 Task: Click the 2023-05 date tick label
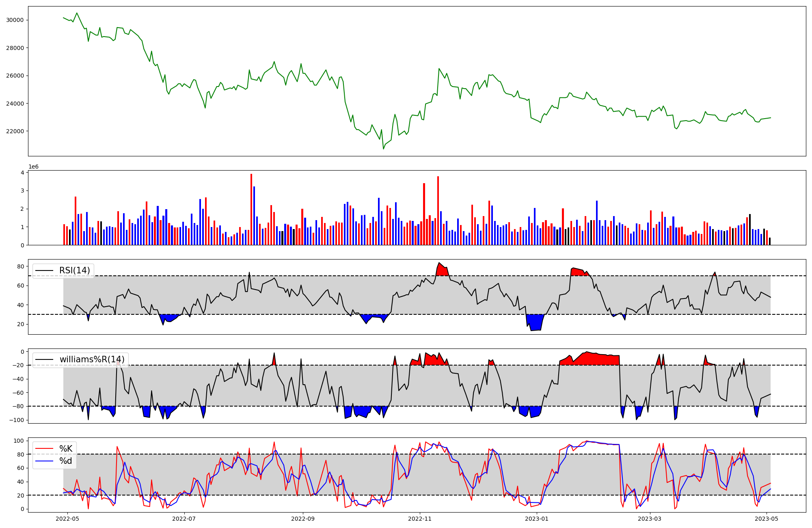(x=767, y=519)
